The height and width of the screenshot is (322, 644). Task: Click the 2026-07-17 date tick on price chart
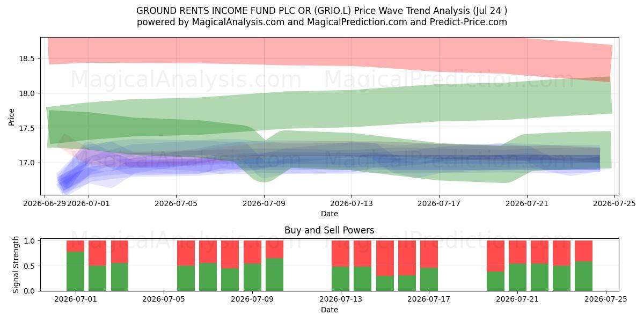click(x=439, y=203)
